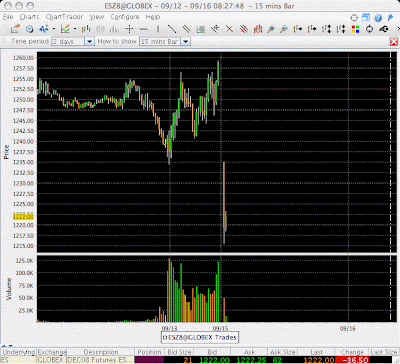Click the ask size value 62

tap(277, 360)
